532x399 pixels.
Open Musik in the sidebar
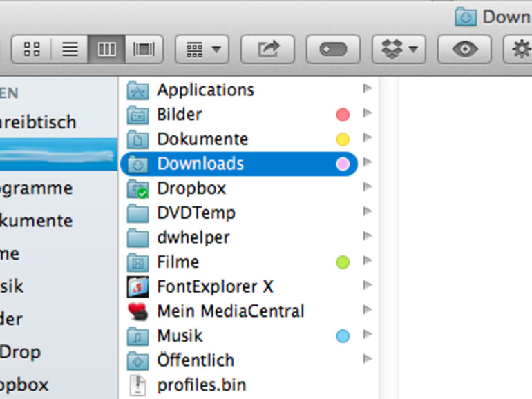click(x=12, y=286)
